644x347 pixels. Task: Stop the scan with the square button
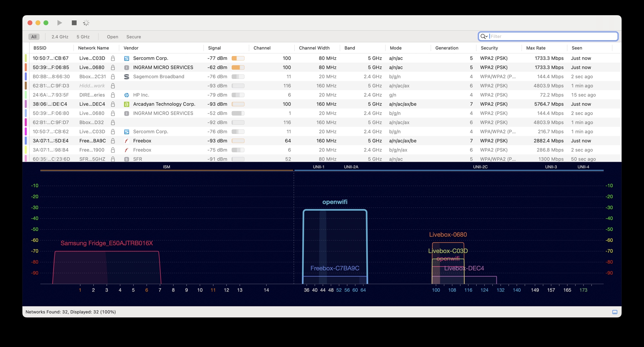[x=74, y=23]
